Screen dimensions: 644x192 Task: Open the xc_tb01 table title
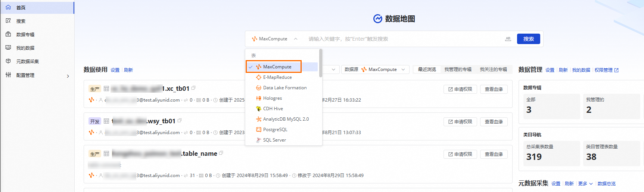click(x=150, y=89)
